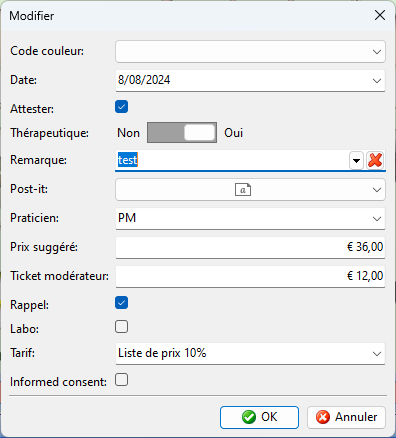
Task: Click the red cross icon on Annuler
Action: click(x=323, y=417)
